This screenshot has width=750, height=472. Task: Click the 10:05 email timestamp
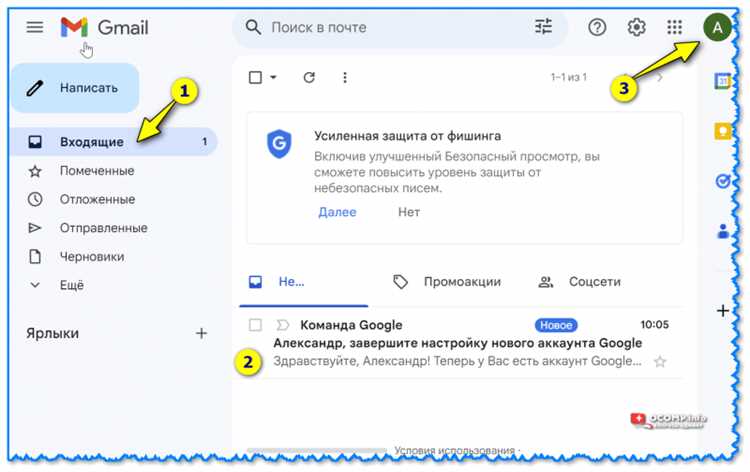tap(654, 325)
